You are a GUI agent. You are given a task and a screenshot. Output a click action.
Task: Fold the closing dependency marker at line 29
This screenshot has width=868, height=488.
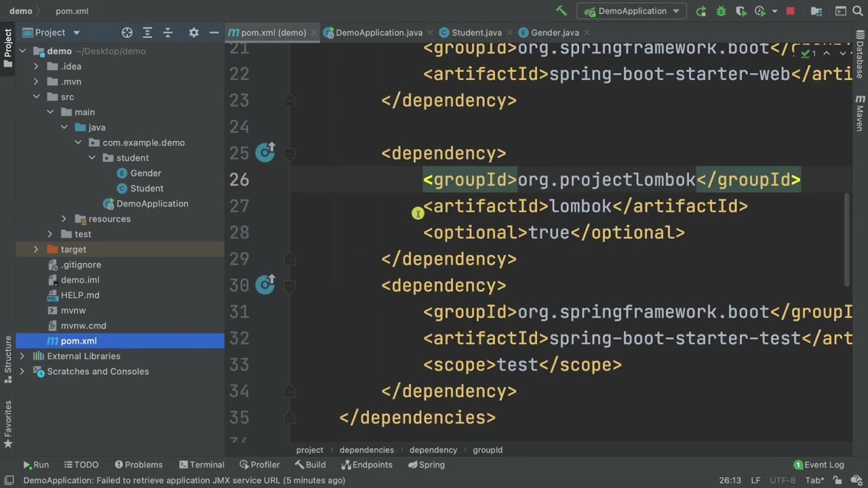pos(290,259)
